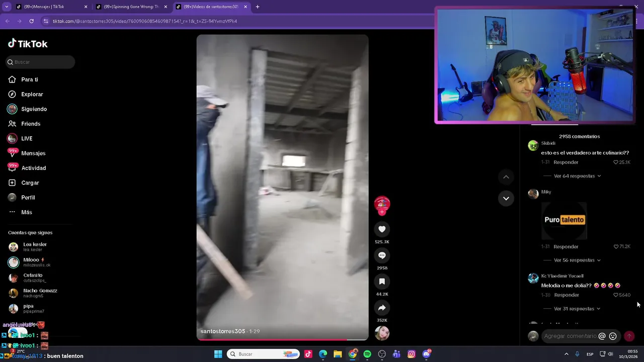Insert a mention with the @ icon
The width and height of the screenshot is (644, 362).
(602, 336)
